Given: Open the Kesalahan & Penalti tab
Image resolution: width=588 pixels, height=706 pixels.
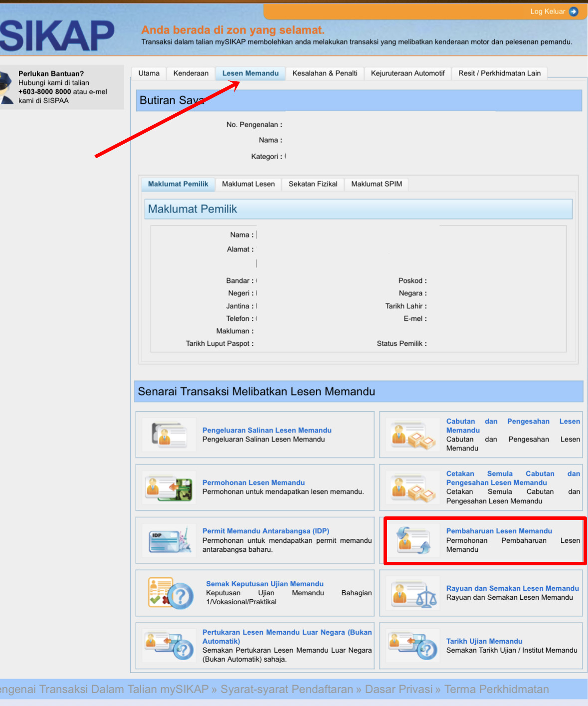Looking at the screenshot, I should [x=325, y=73].
